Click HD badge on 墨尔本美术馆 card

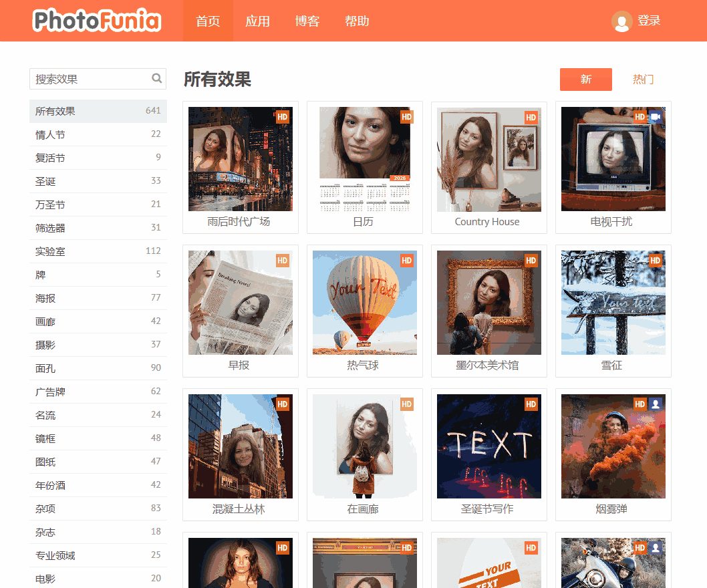click(x=531, y=260)
